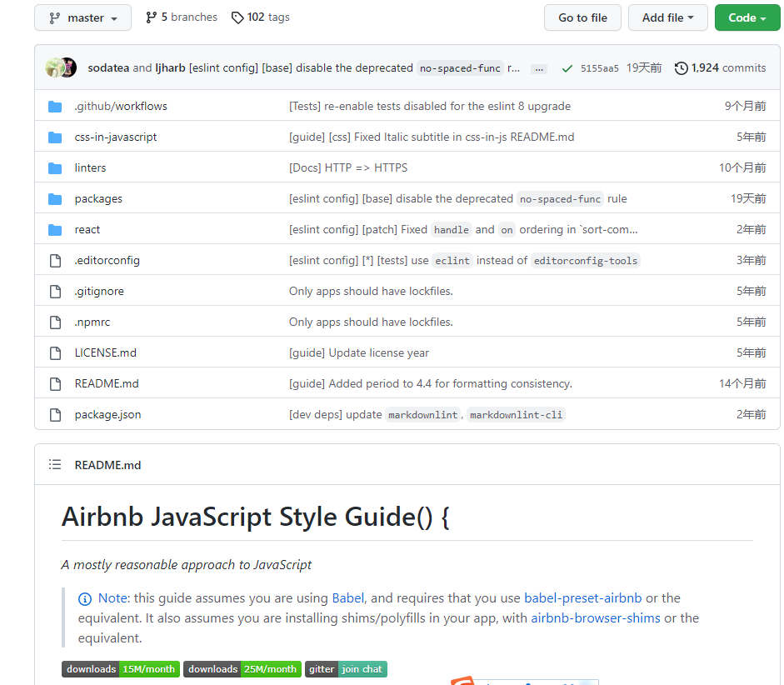Click the 102 tags icon link
This screenshot has height=685, width=784.
pyautogui.click(x=261, y=17)
